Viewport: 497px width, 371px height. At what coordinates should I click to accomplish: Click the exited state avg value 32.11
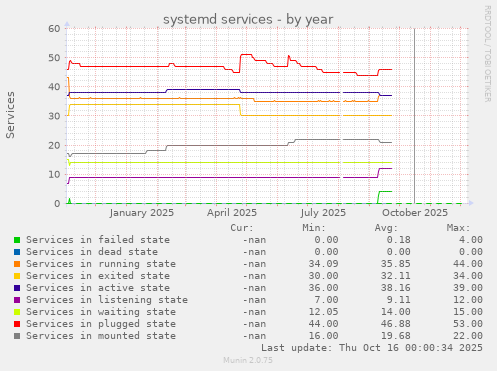pos(396,276)
